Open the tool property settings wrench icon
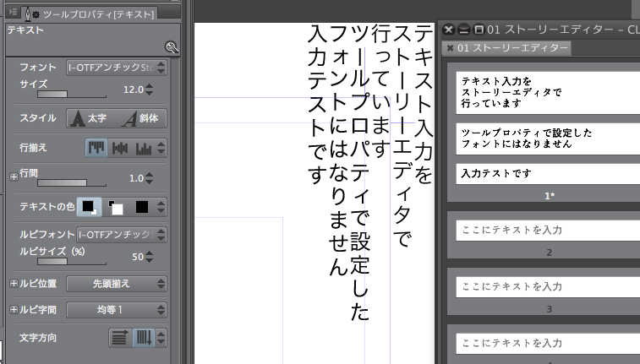The height and width of the screenshot is (364, 640). click(x=172, y=48)
